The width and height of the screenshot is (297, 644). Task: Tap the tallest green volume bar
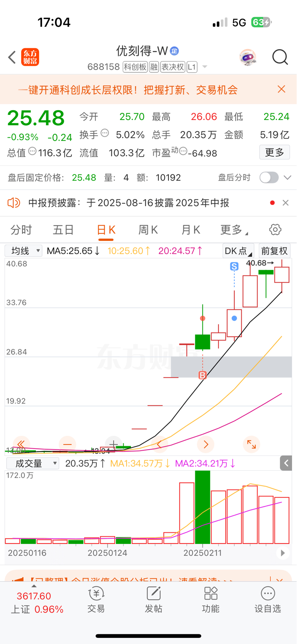202,507
